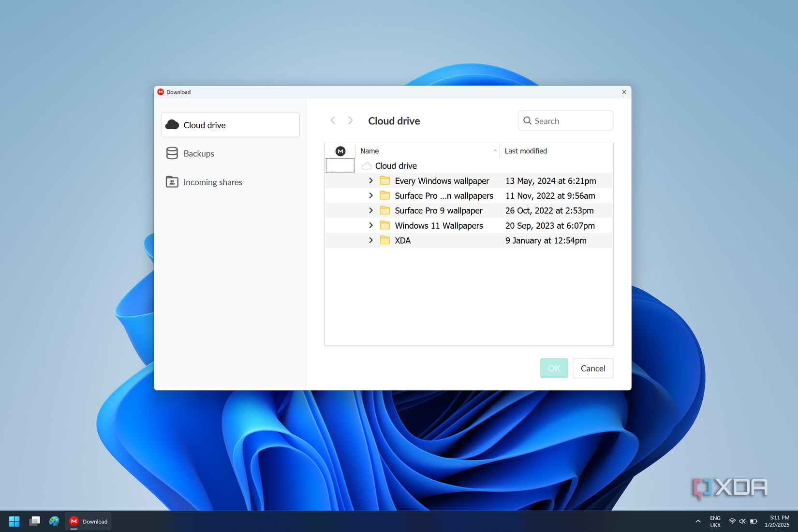Click the Windows 11 Wallpapers folder icon
Screen dimensions: 798x532
[x=385, y=225]
